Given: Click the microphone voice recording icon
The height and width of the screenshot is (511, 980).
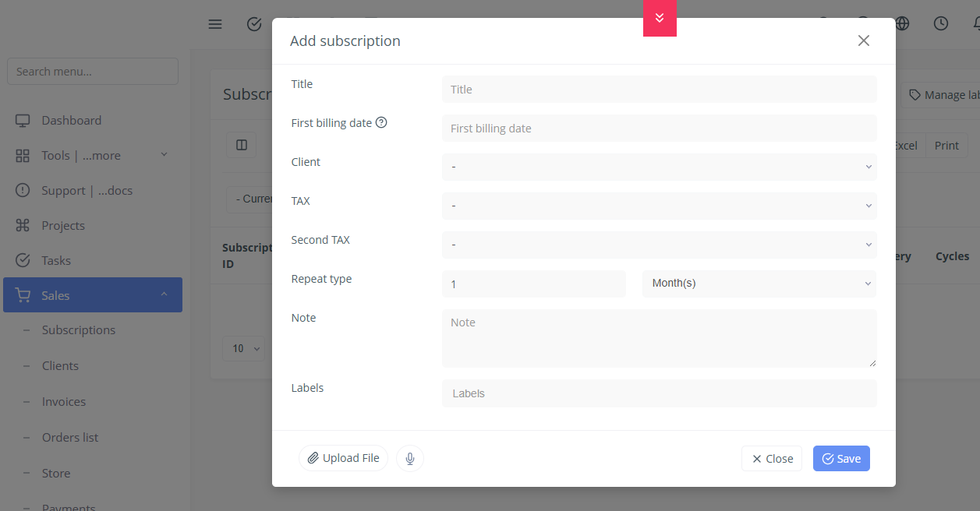Looking at the screenshot, I should click(x=409, y=458).
